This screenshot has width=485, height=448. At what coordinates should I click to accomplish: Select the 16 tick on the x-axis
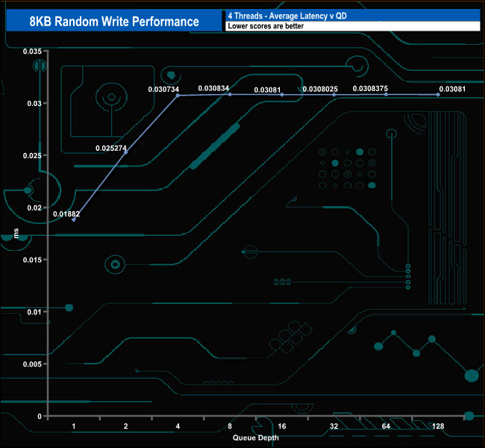[x=281, y=426]
